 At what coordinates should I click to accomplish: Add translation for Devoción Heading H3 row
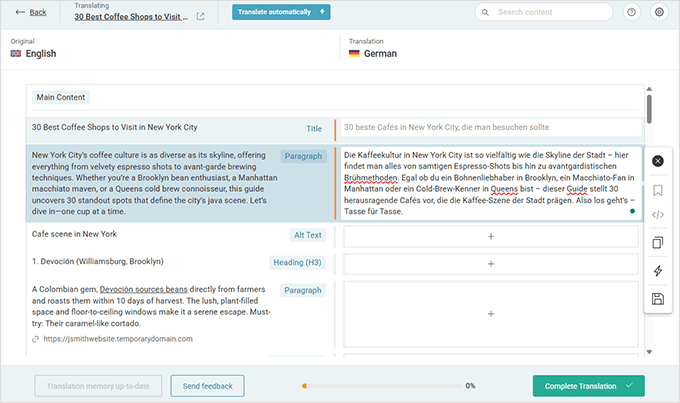click(490, 264)
